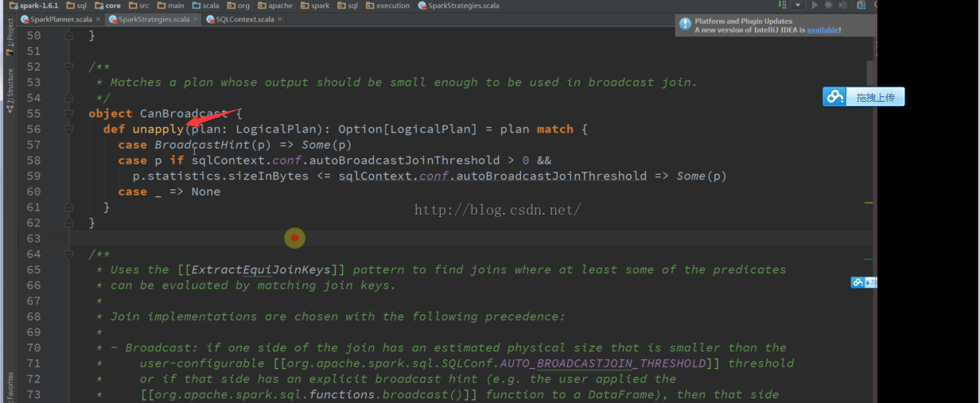Click the Debug bug icon
This screenshot has width=980, height=403.
[829, 5]
